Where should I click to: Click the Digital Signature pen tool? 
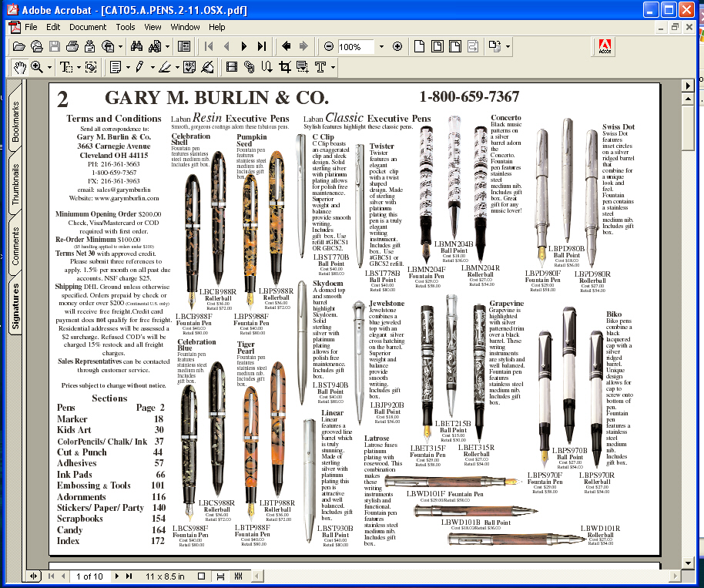pos(207,67)
